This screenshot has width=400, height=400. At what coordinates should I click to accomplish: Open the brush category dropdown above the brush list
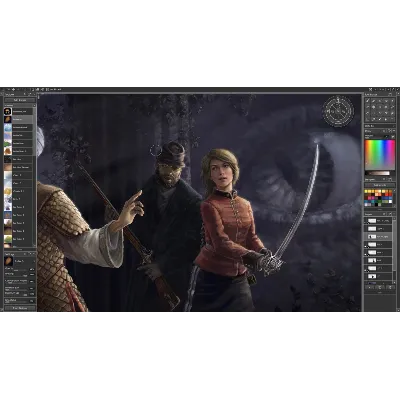pyautogui.click(x=19, y=105)
